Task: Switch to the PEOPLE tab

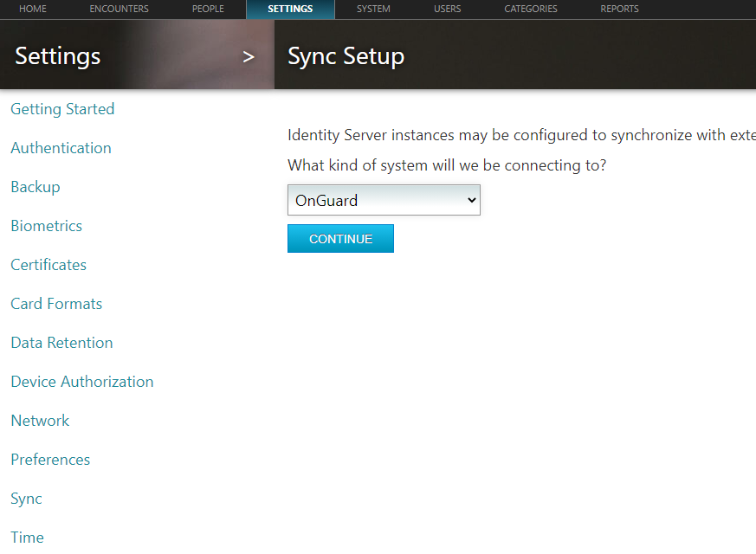Action: click(208, 10)
